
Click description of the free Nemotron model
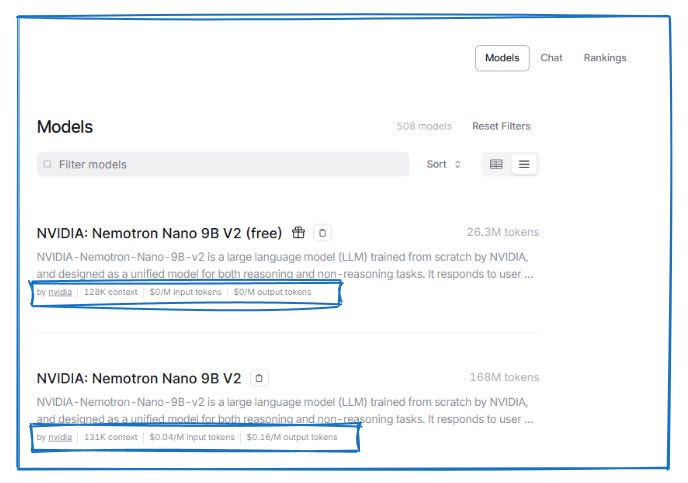(x=285, y=265)
